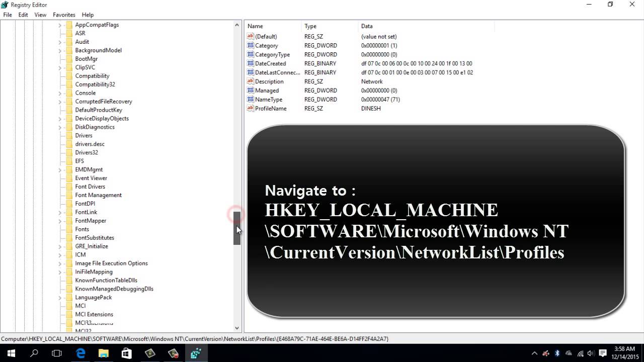Click the Managed DWORD icon
Screen dimensions: 644x362
(251, 90)
